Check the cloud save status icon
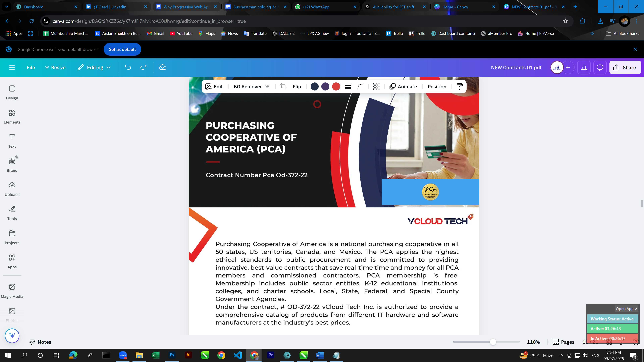 click(x=163, y=67)
